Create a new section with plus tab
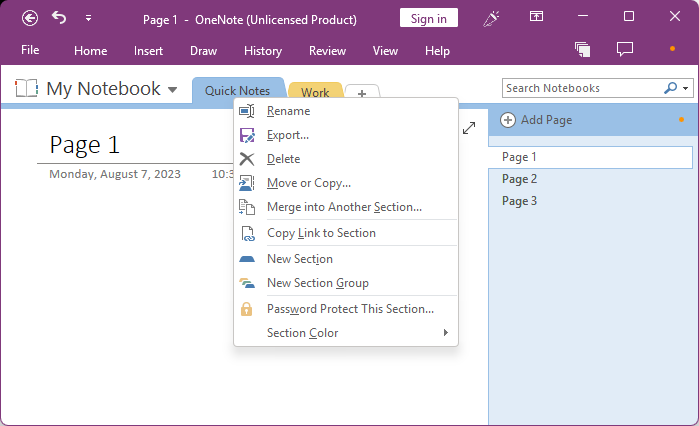Screen dimensions: 699x426 pyautogui.click(x=362, y=93)
